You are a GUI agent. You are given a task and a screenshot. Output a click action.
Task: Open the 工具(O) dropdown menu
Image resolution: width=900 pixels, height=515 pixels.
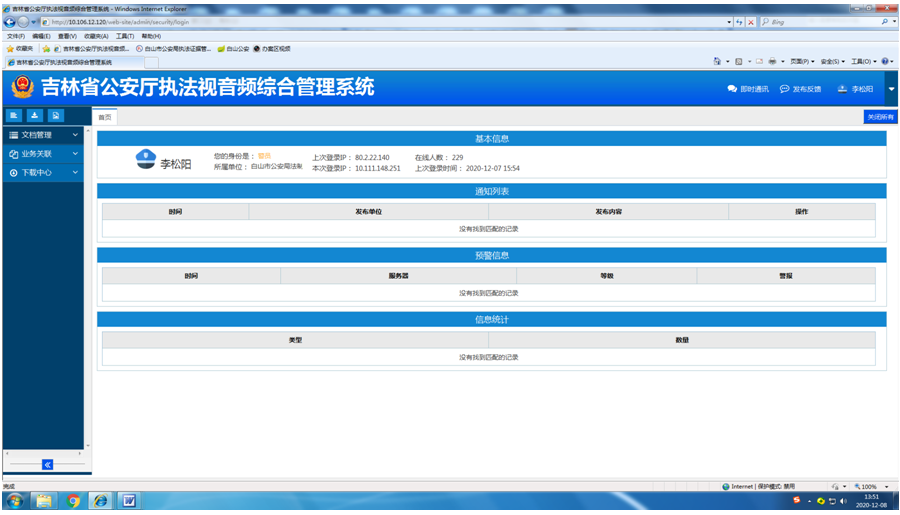pos(863,61)
